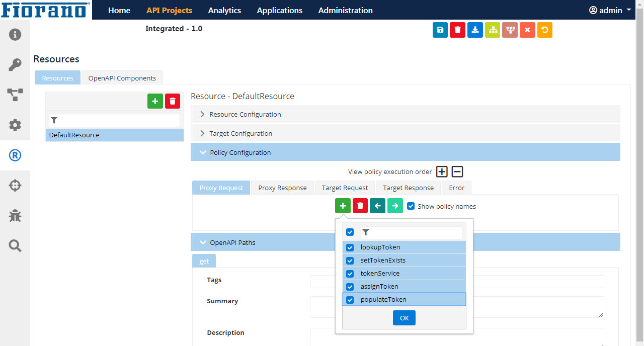Click the orange undo arrow icon in top toolbar

point(544,30)
